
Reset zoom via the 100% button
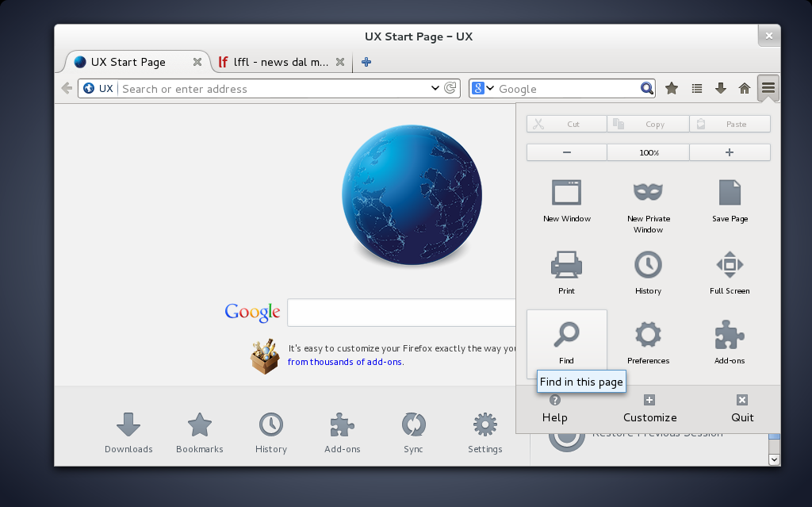649,152
